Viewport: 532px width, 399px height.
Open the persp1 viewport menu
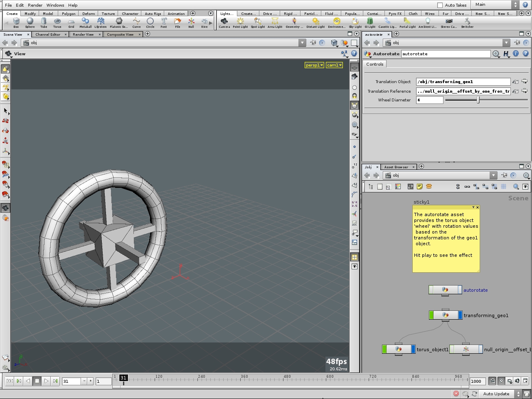pos(314,65)
